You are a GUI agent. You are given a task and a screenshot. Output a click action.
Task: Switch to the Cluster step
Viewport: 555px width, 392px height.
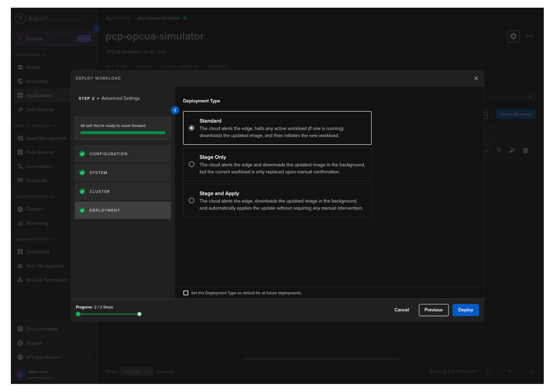pos(123,191)
